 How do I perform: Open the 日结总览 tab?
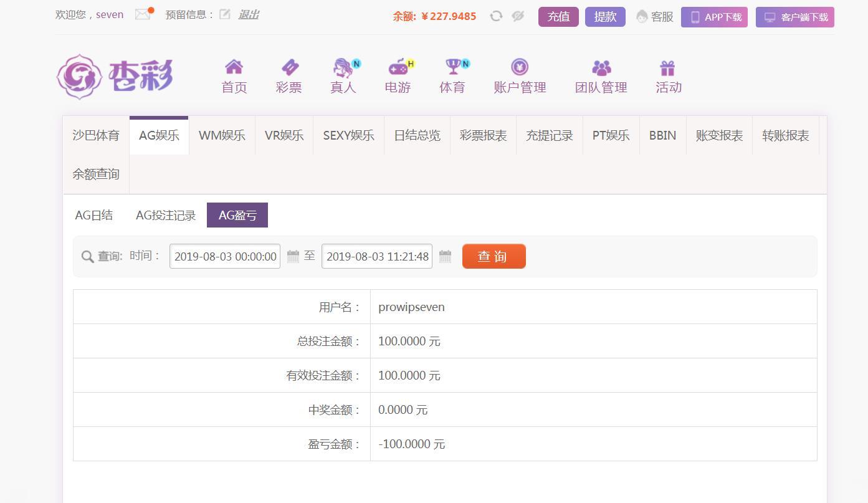(417, 135)
